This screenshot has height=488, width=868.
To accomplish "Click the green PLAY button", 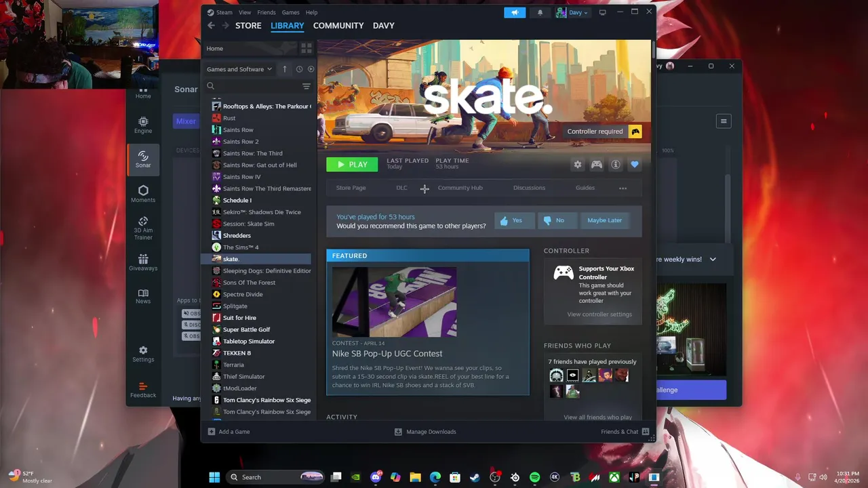I will click(352, 165).
